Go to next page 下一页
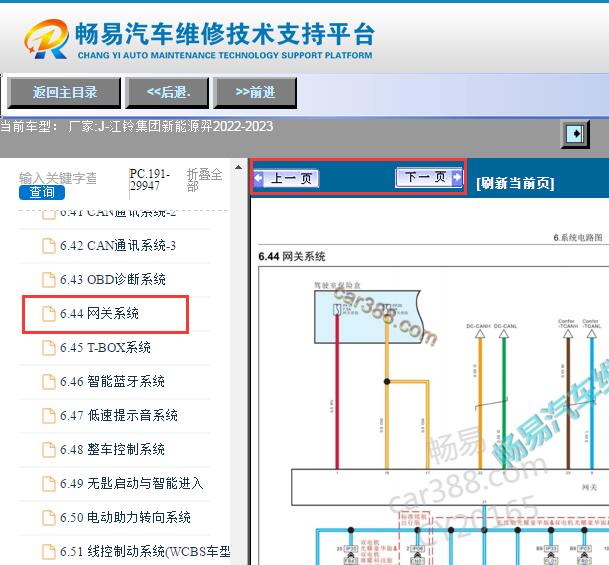 (429, 177)
